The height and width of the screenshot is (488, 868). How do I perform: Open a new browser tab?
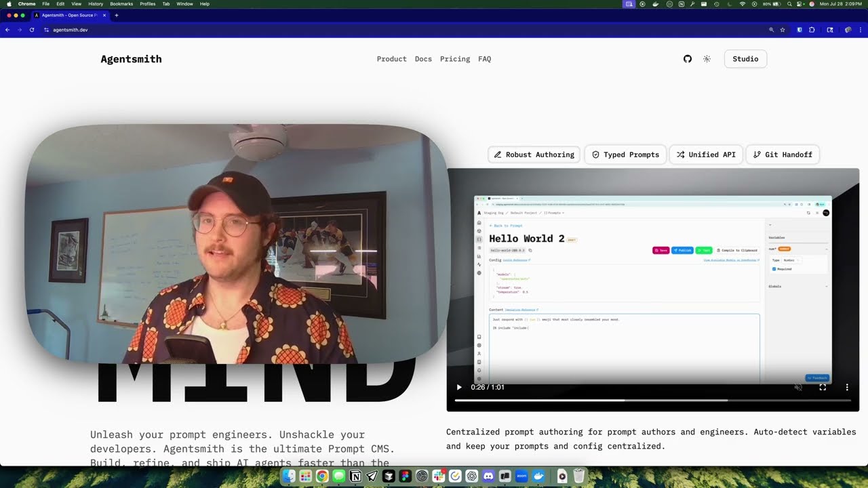click(x=116, y=15)
